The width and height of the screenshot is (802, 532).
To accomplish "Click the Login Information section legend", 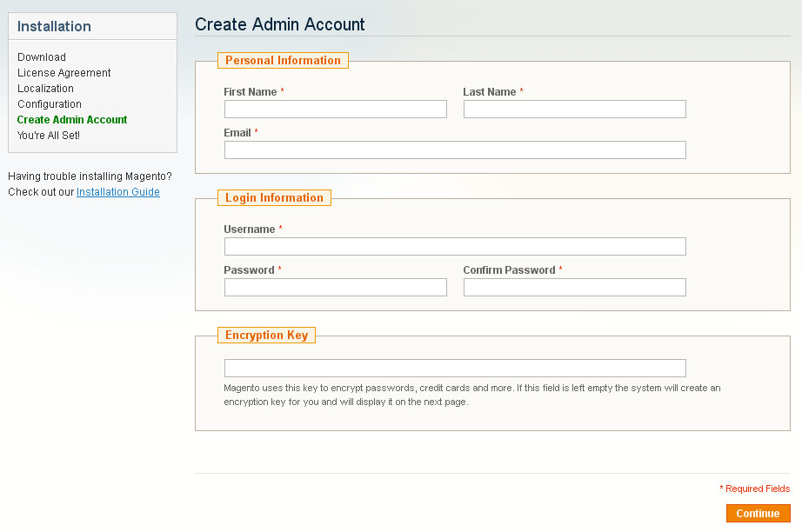I will point(274,198).
